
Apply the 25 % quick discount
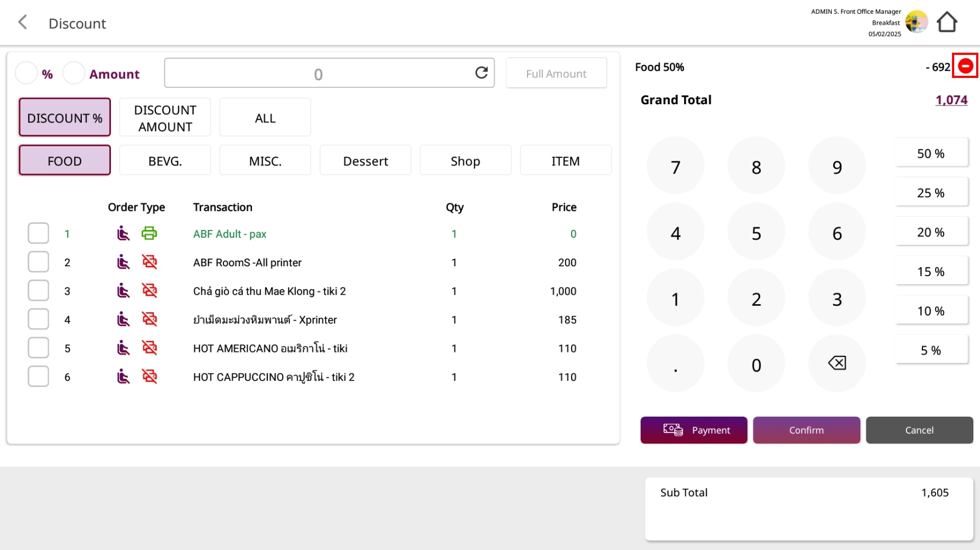(931, 193)
